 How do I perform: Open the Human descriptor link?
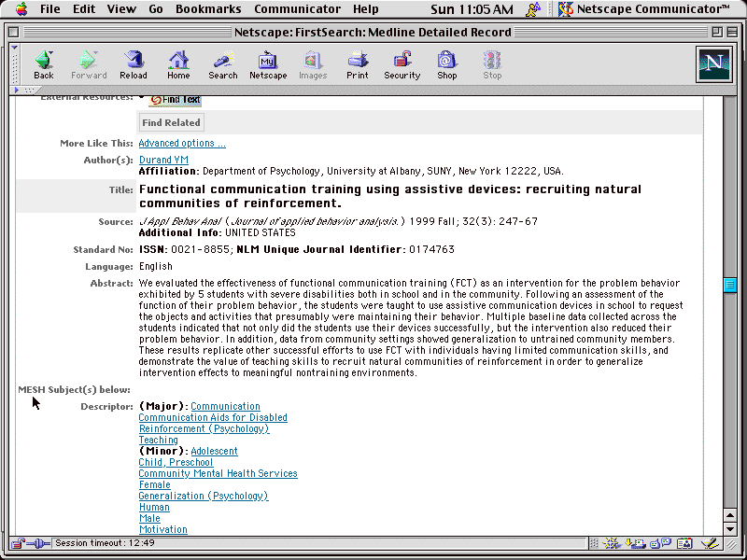pos(154,507)
